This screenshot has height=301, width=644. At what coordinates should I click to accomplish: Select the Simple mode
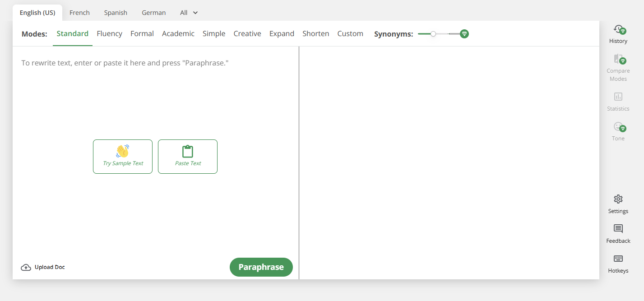coord(214,34)
